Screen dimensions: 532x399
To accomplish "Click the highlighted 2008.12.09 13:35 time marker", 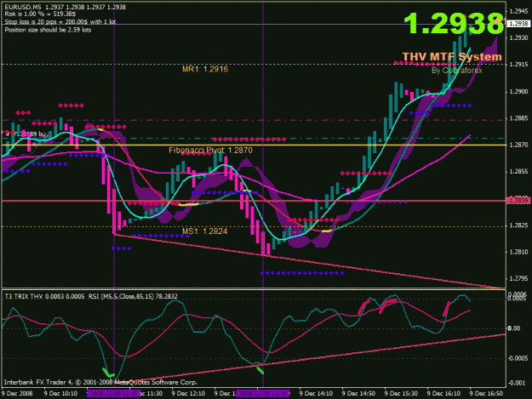I will pyautogui.click(x=263, y=394).
